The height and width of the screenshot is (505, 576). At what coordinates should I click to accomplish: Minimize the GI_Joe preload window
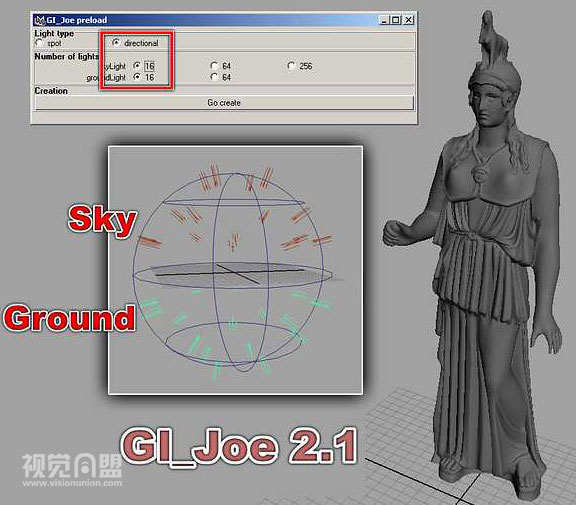(x=384, y=20)
